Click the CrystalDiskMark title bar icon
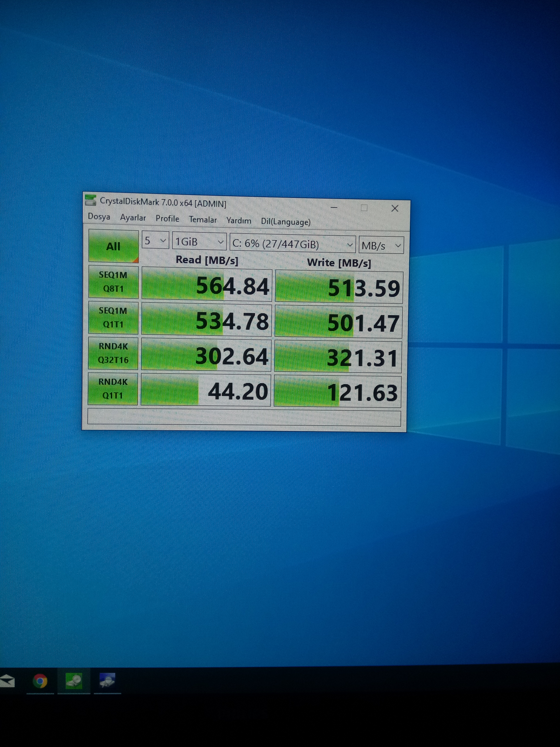 (x=90, y=200)
